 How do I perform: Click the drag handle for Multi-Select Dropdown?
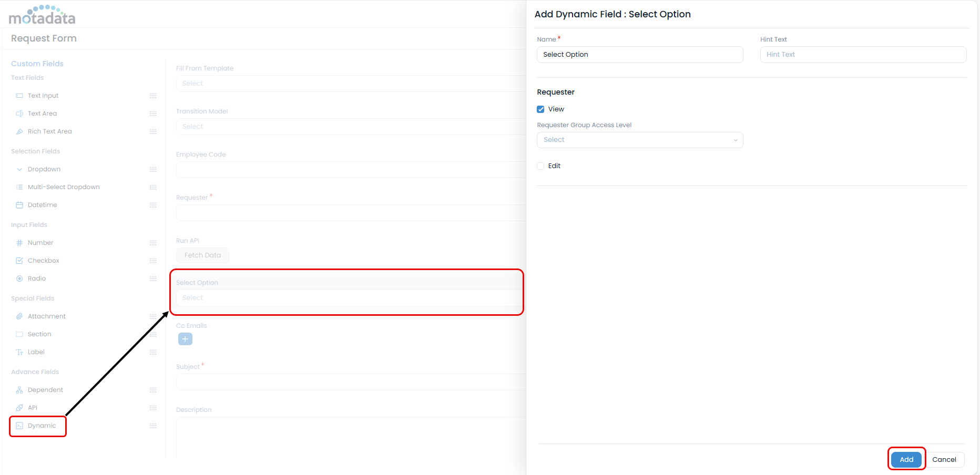[153, 187]
